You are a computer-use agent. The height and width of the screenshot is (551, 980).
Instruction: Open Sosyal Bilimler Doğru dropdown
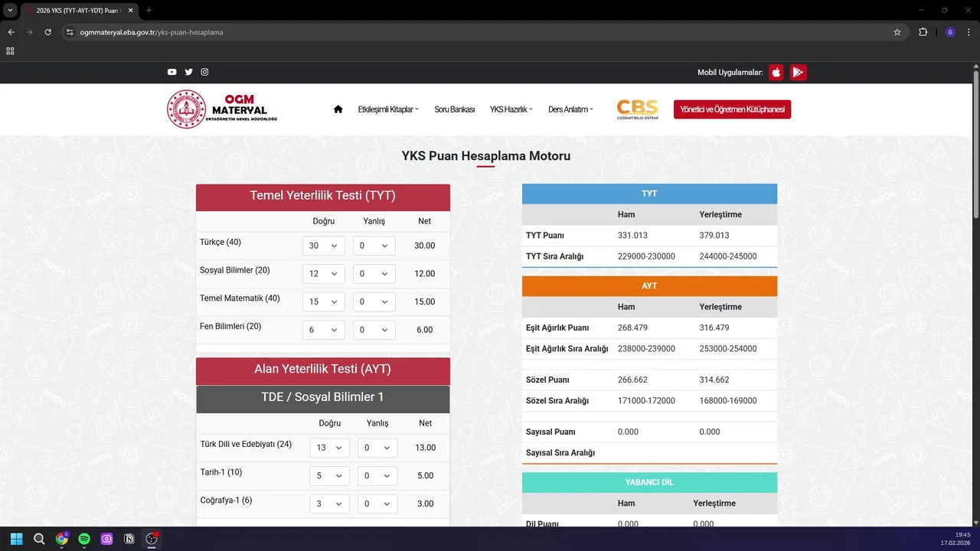pyautogui.click(x=324, y=274)
